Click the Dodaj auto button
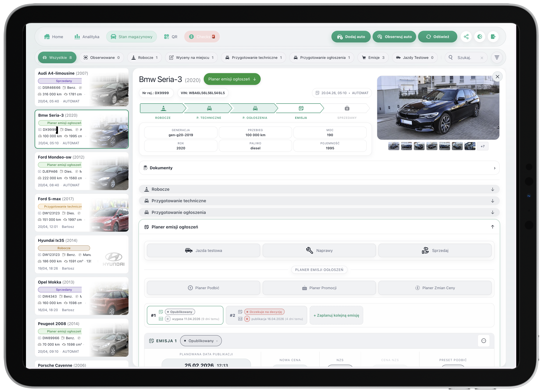Viewport: 542px width, 392px height. click(351, 37)
